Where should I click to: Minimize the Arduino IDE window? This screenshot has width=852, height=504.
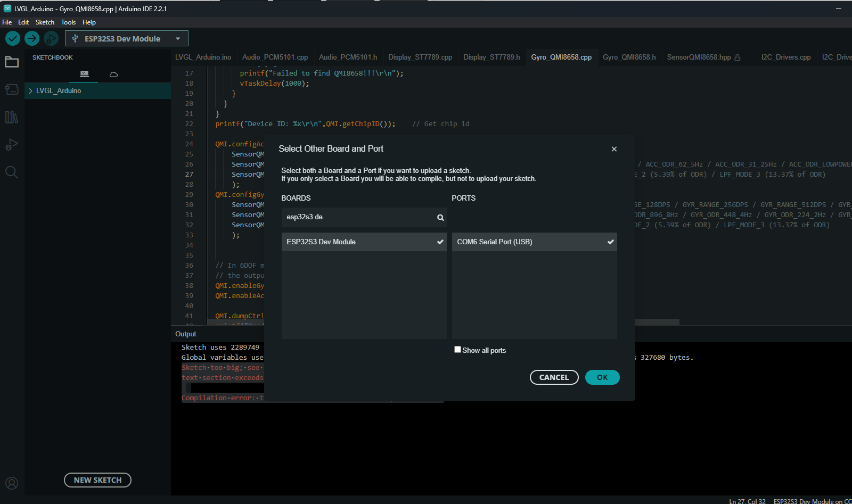click(839, 9)
